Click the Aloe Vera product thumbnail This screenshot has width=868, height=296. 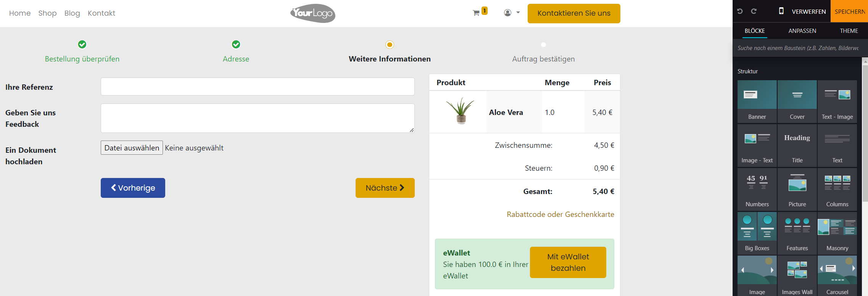(x=461, y=111)
